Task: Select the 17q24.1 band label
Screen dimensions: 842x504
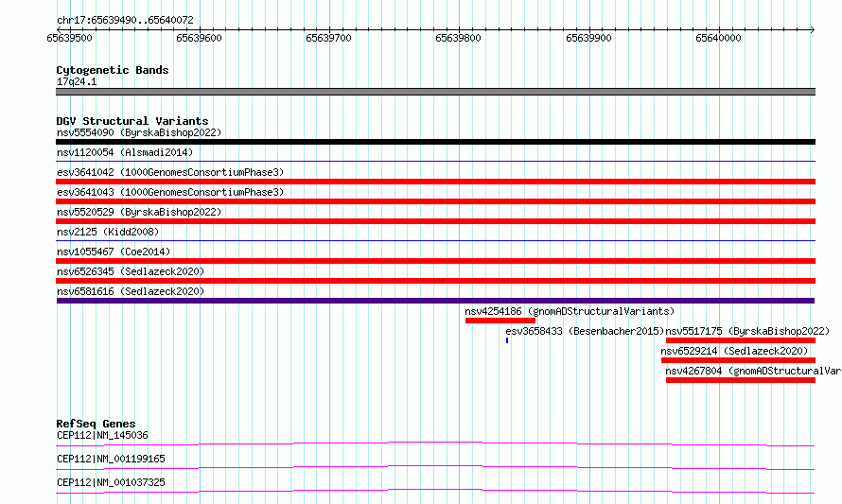Action: (77, 81)
